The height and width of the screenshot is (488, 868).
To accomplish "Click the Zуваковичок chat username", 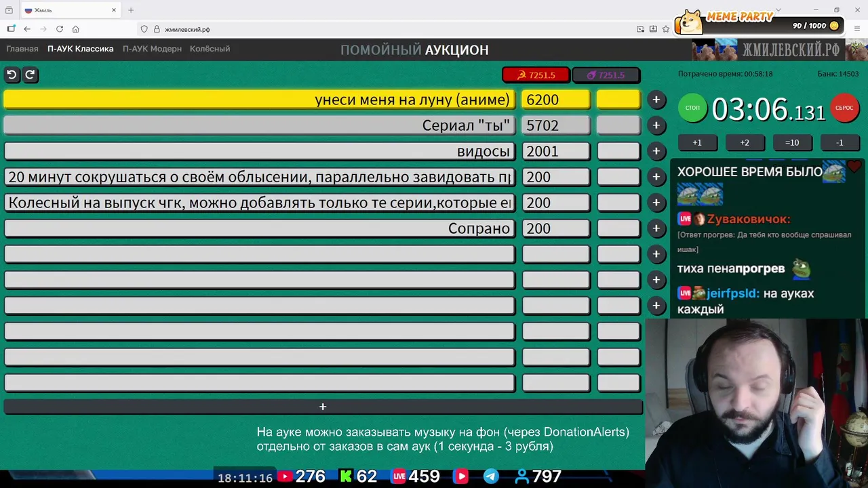I will click(749, 219).
